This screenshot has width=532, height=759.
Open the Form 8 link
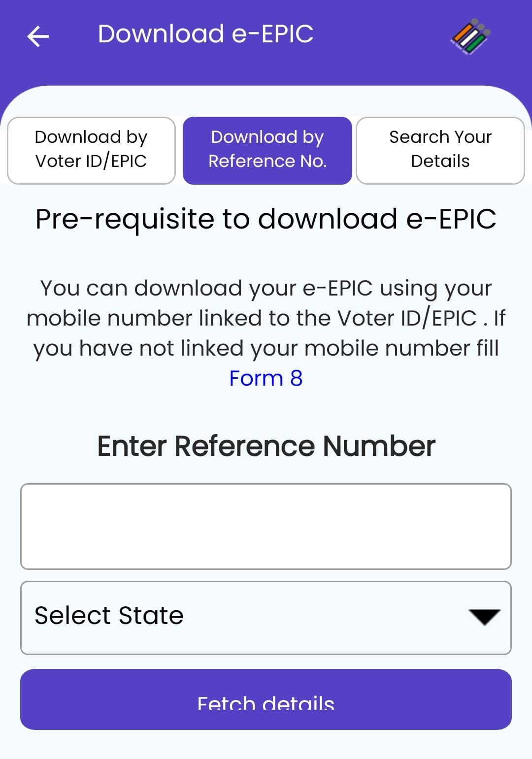(x=266, y=378)
